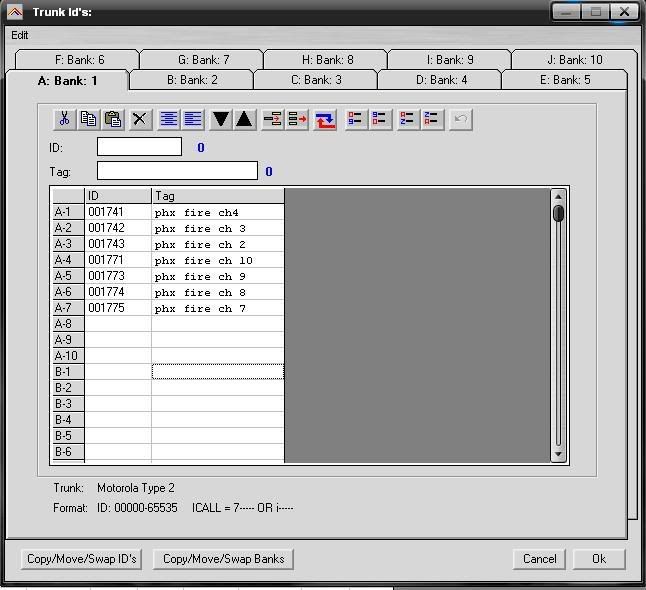Click the left-align tags icon
This screenshot has width=646, height=590.
point(193,119)
